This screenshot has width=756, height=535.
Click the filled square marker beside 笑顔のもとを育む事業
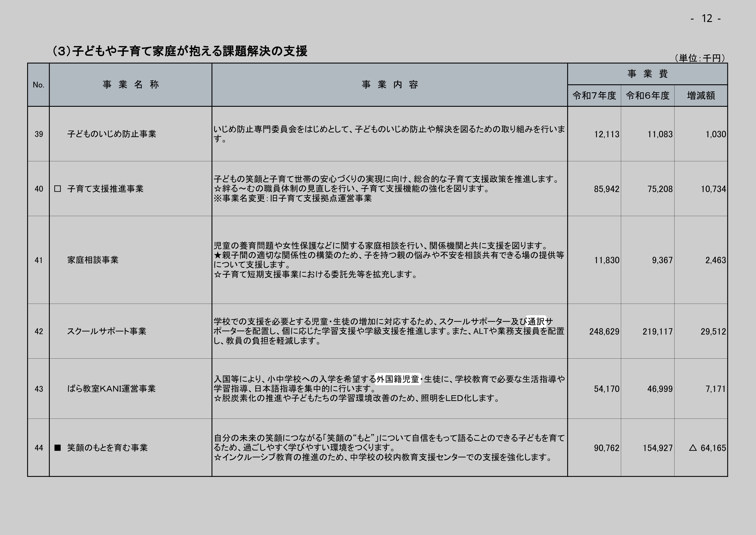pyautogui.click(x=58, y=448)
